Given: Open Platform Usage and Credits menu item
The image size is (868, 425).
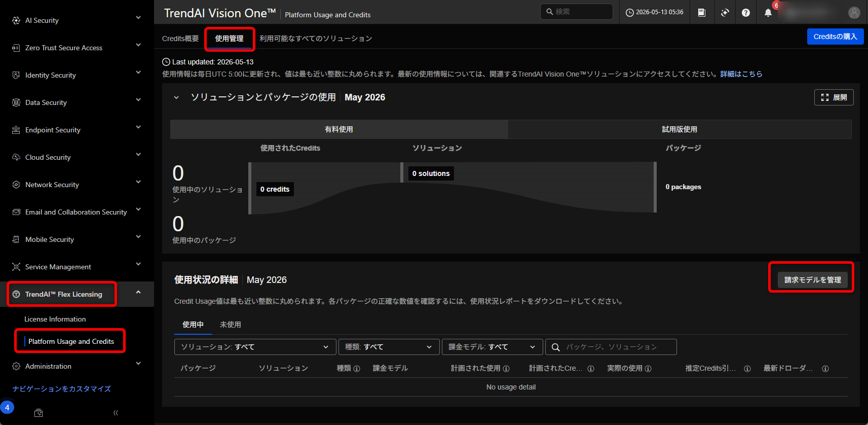Looking at the screenshot, I should [71, 341].
